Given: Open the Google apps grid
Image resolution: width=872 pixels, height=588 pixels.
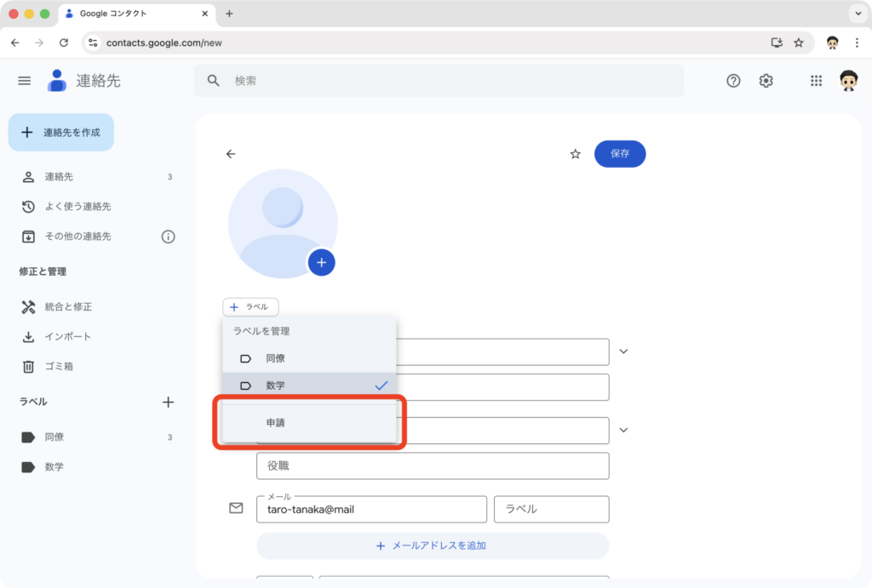Looking at the screenshot, I should (816, 81).
